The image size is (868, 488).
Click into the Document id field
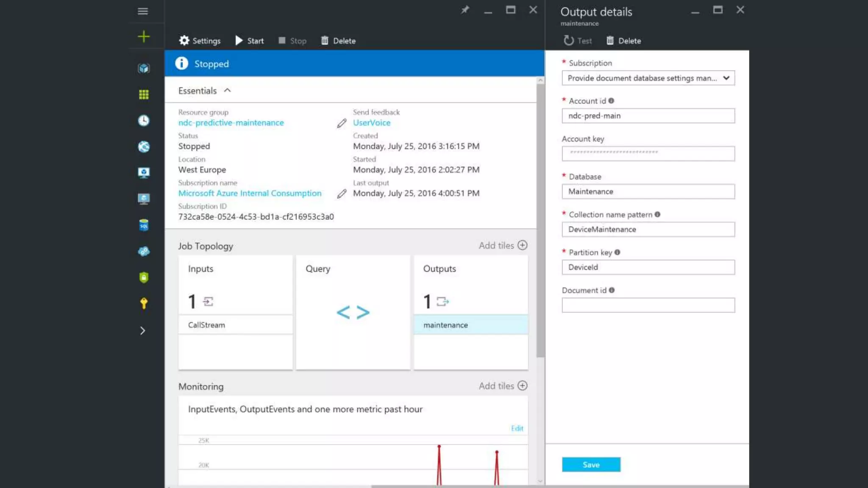(648, 305)
